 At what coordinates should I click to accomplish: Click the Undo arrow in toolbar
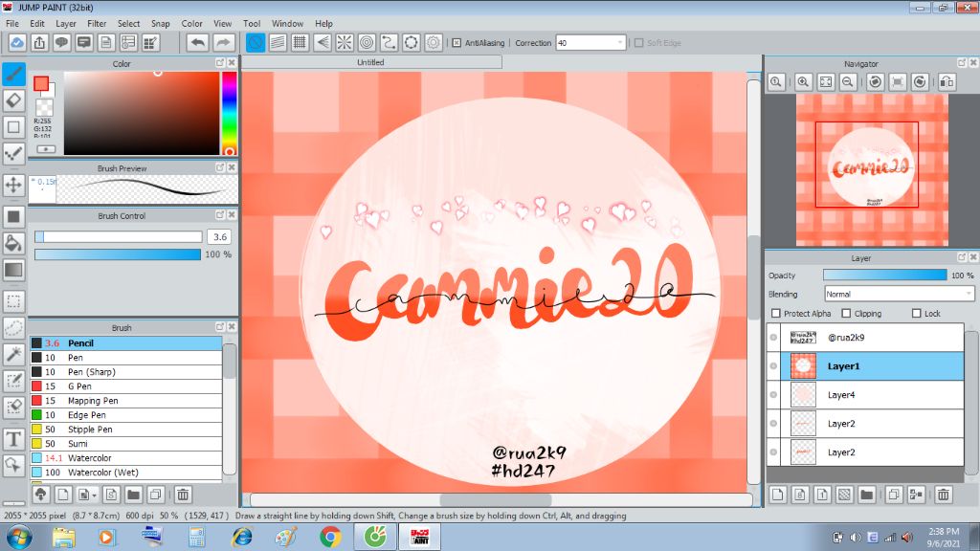tap(197, 42)
